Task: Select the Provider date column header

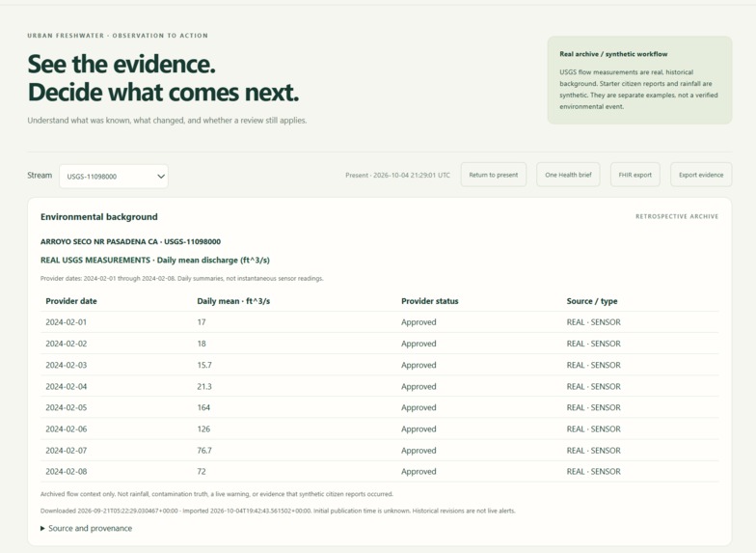Action: tap(71, 301)
